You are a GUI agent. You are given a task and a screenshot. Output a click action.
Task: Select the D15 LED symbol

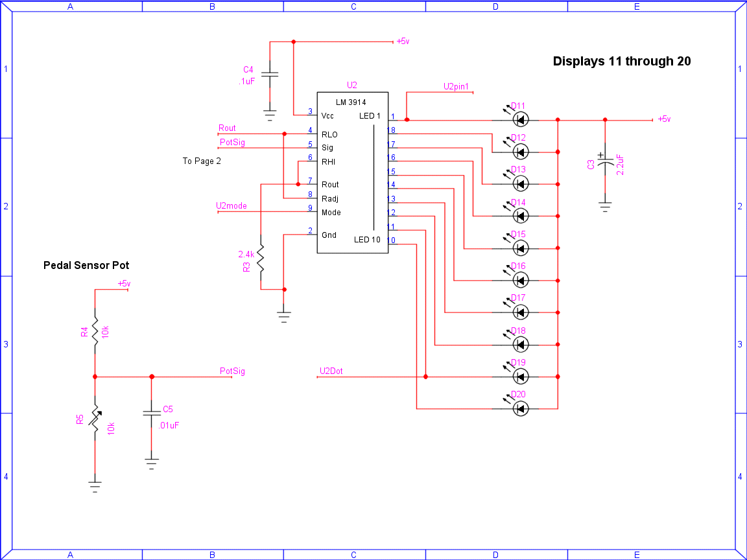520,248
